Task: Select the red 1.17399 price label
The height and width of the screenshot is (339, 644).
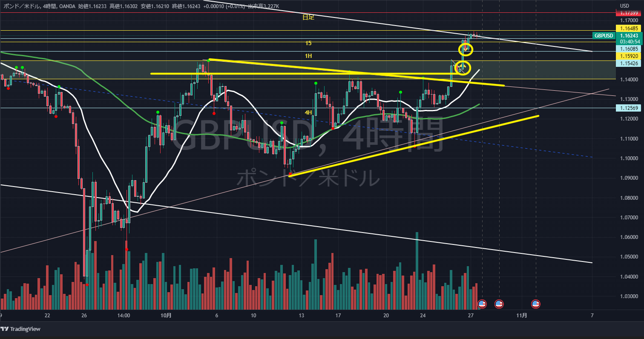Action: [x=628, y=13]
